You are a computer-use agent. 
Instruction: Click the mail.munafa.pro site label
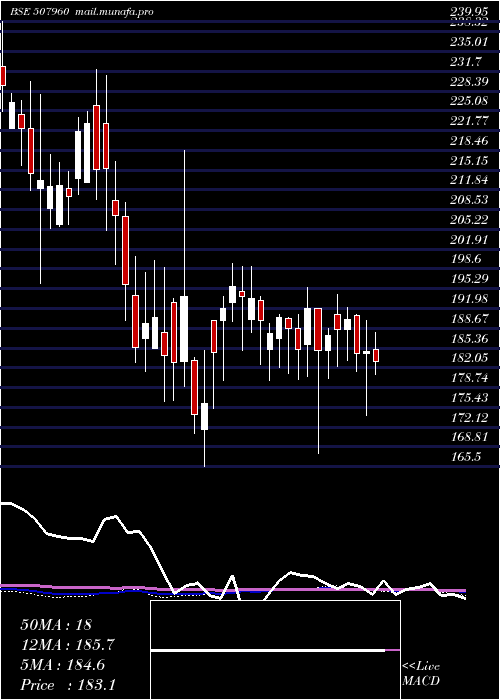[113, 12]
